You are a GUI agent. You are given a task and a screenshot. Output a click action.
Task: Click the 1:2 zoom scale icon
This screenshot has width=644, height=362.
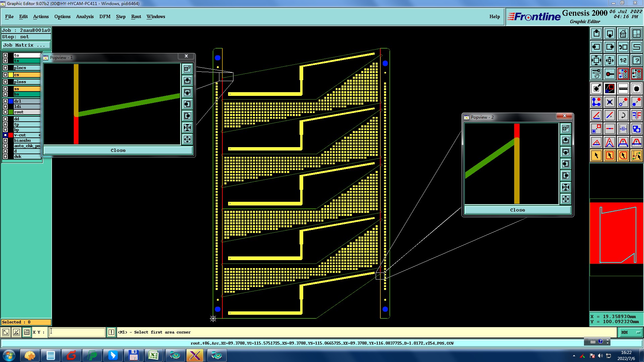pos(623,60)
